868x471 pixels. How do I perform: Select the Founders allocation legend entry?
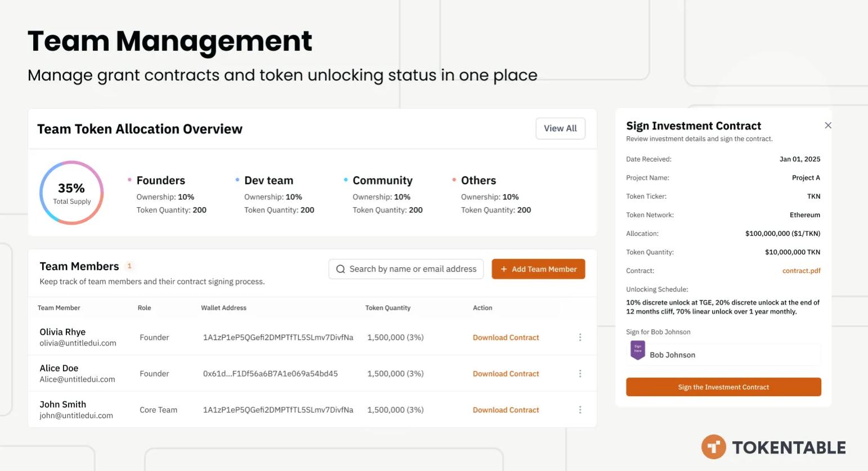[x=160, y=181]
